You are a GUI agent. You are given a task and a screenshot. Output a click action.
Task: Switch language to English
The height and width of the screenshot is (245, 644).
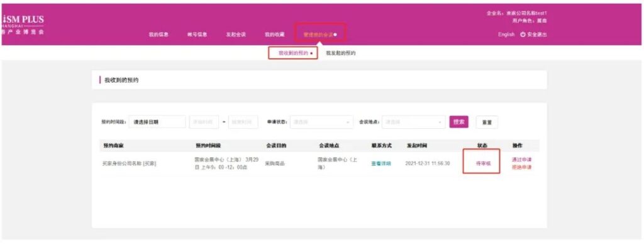click(506, 35)
